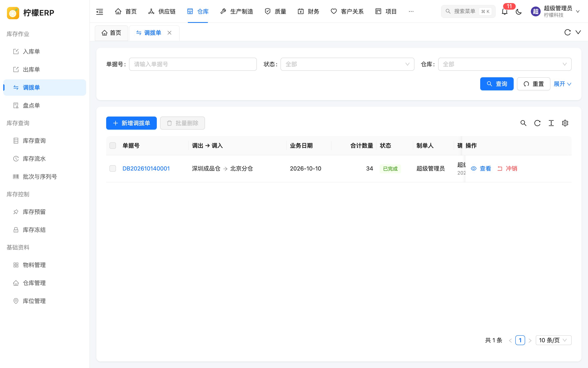588x368 pixels.
Task: Refresh the table with the reload icon
Action: [537, 123]
